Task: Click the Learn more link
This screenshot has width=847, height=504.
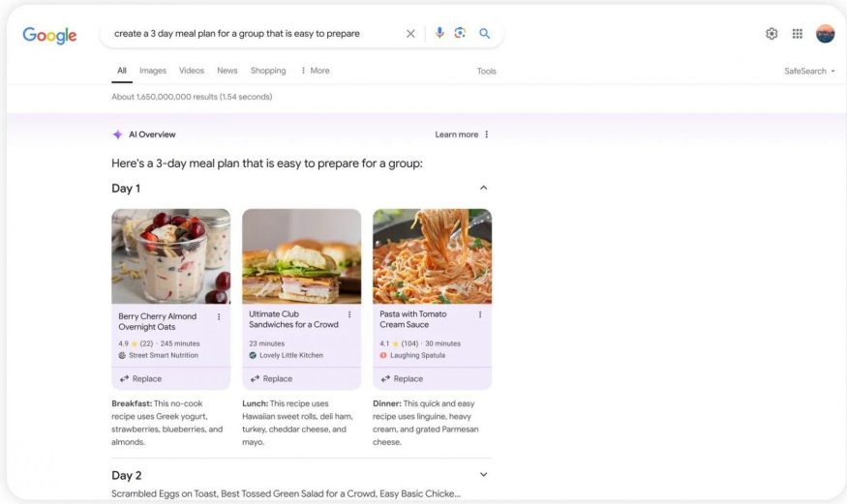Action: [456, 134]
